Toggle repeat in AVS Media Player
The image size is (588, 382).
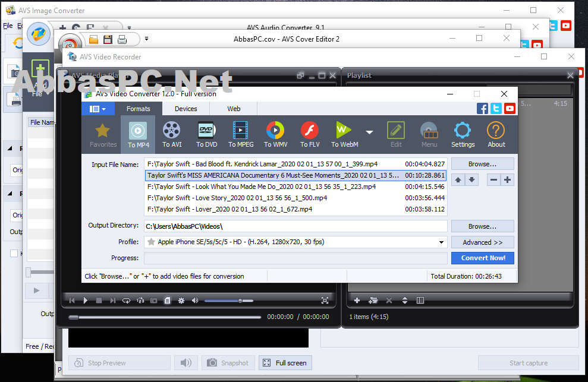[x=127, y=300]
